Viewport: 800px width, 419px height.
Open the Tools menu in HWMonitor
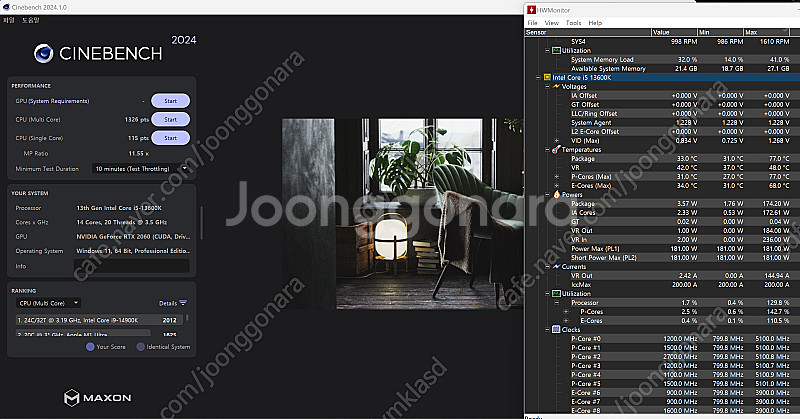[574, 22]
